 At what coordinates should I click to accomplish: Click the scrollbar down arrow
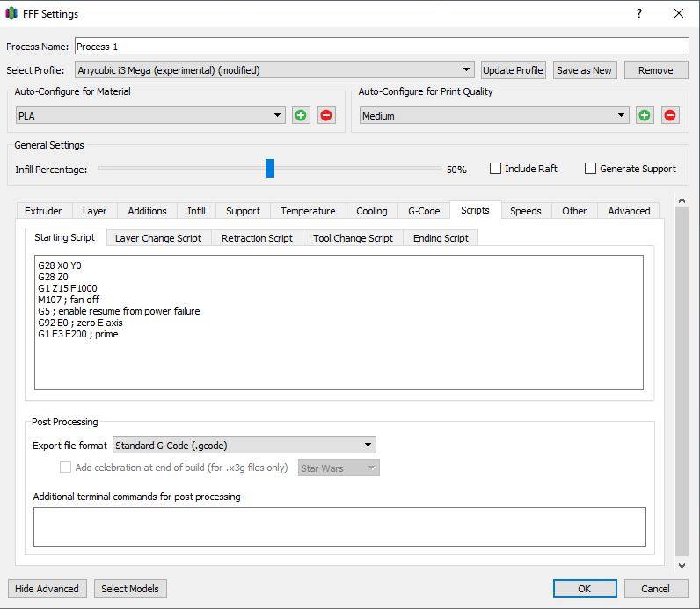tap(682, 565)
